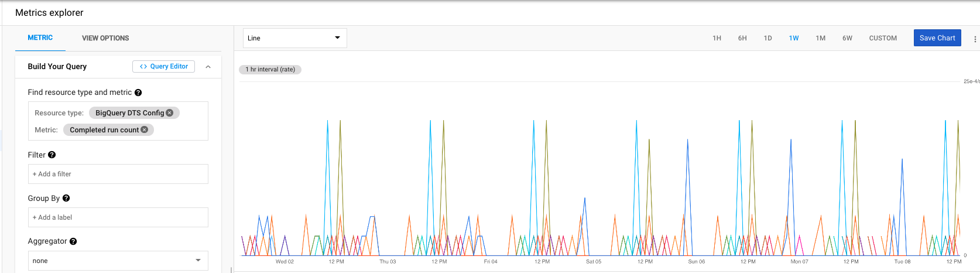Select the 6W time range option
This screenshot has width=980, height=273.
[x=847, y=38]
